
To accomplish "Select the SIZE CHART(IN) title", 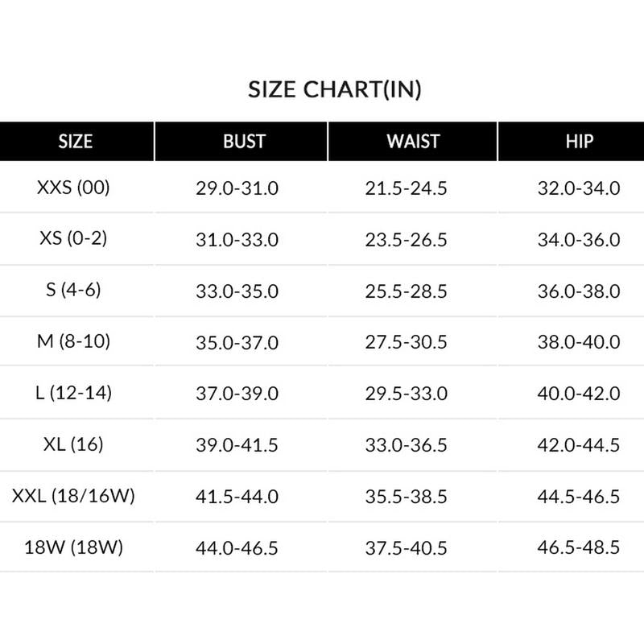I will tap(335, 89).
